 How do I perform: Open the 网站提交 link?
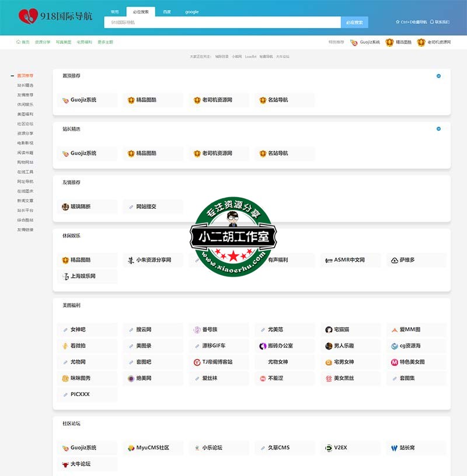point(146,206)
